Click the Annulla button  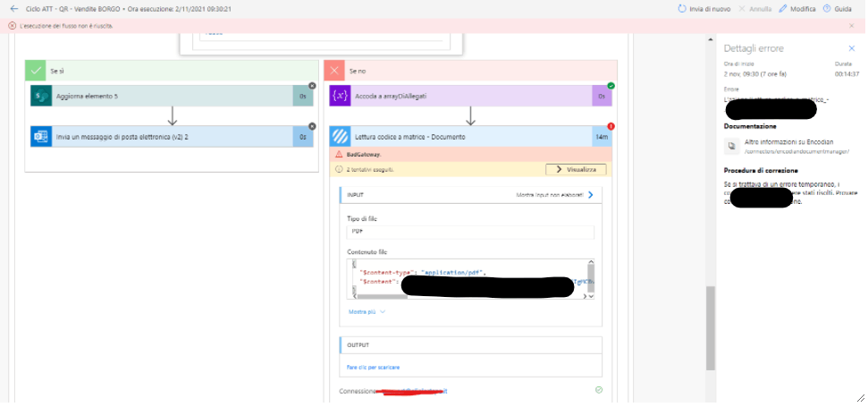pyautogui.click(x=755, y=9)
